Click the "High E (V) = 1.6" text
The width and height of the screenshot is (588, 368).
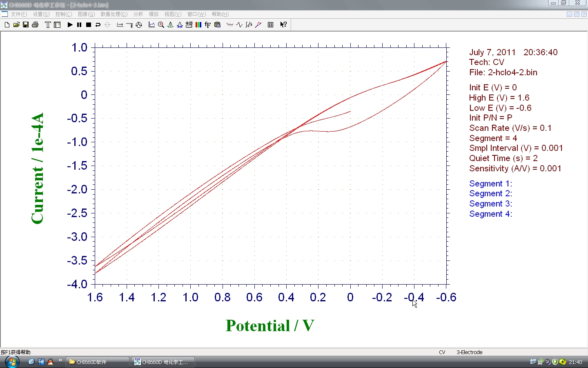[499, 98]
